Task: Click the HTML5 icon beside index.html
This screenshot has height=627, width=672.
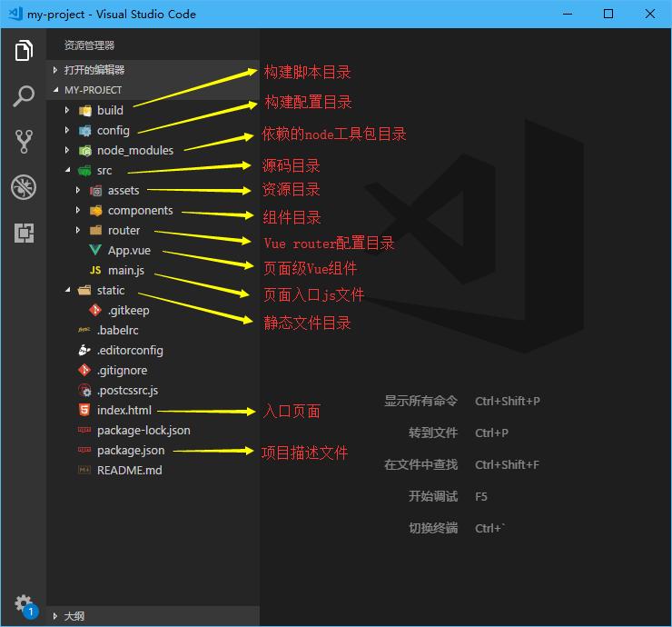Action: pos(84,411)
